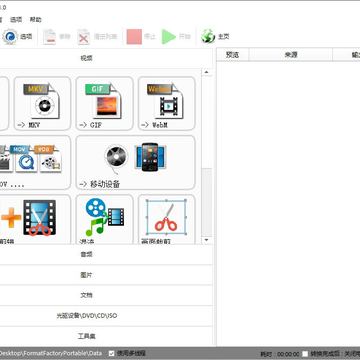Click the green 开始 start arrow
Screen dimensions: 360x360
tap(169, 37)
